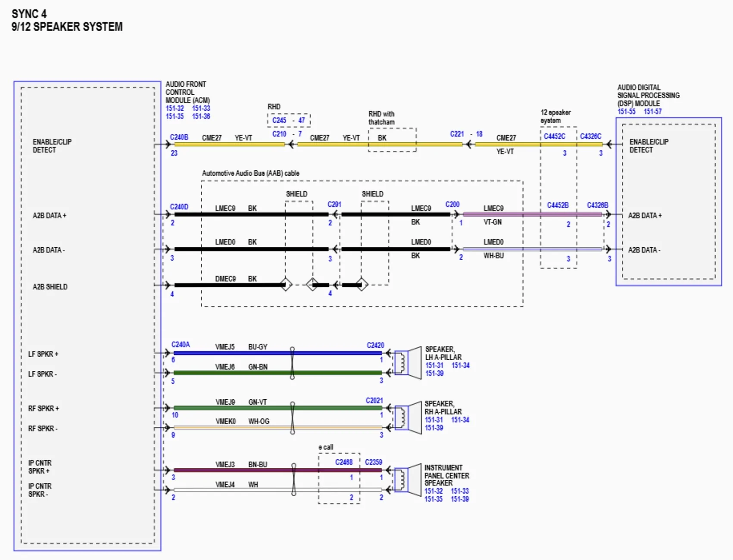This screenshot has width=733, height=560.
Task: Click Automotive Audio Bus (AAB) cable caption
Action: [251, 173]
